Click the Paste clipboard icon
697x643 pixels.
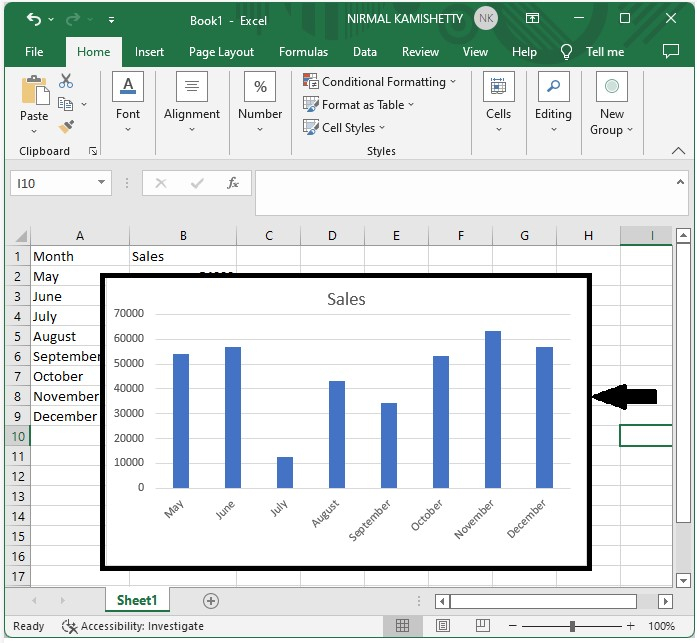coord(34,98)
